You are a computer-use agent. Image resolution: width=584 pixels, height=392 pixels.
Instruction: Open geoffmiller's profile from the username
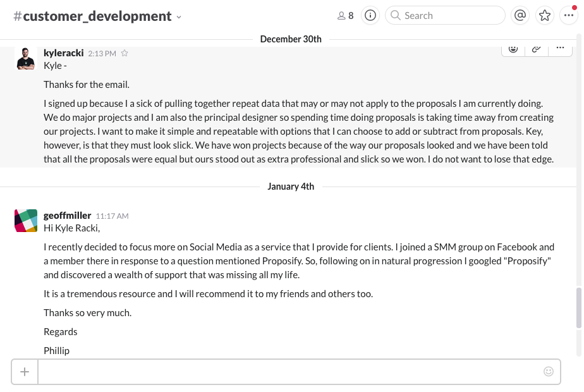tap(67, 216)
